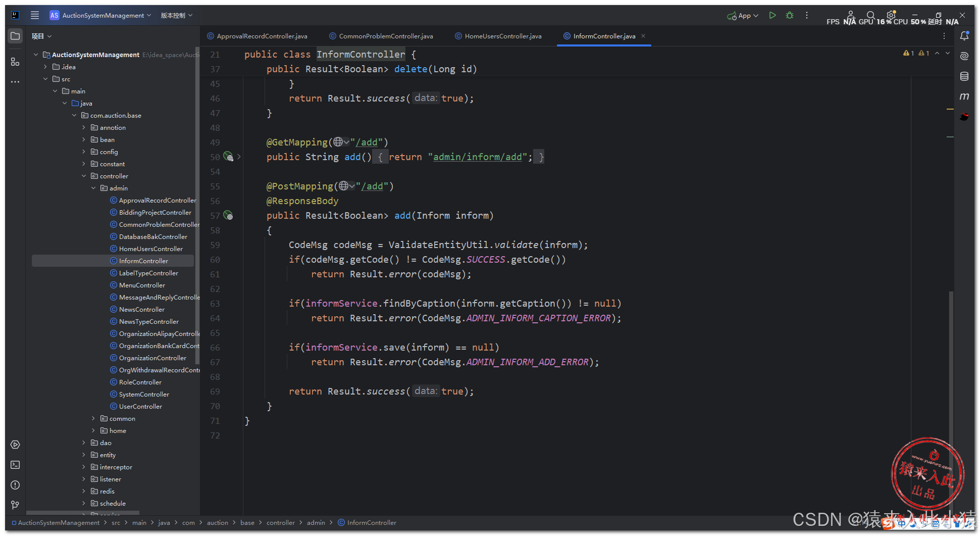Viewport: 980px width, 536px height.
Task: Close the InformController.java tab
Action: 643,36
